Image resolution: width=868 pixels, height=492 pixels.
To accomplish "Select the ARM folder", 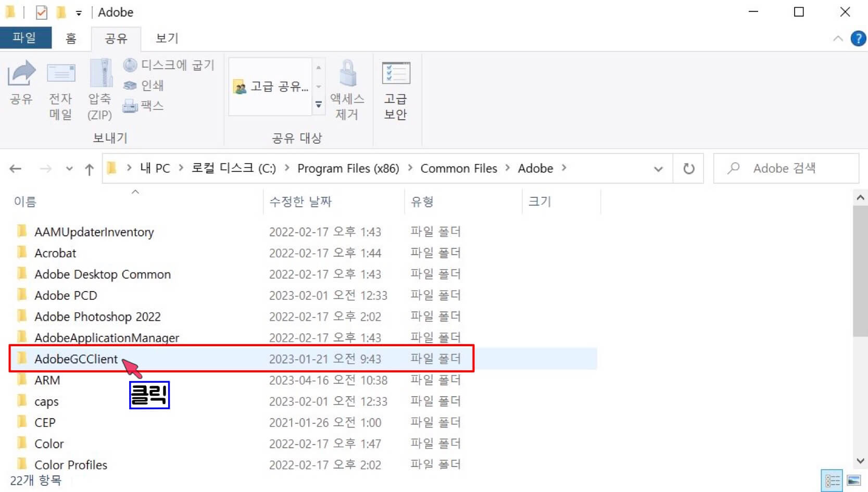I will tap(47, 380).
